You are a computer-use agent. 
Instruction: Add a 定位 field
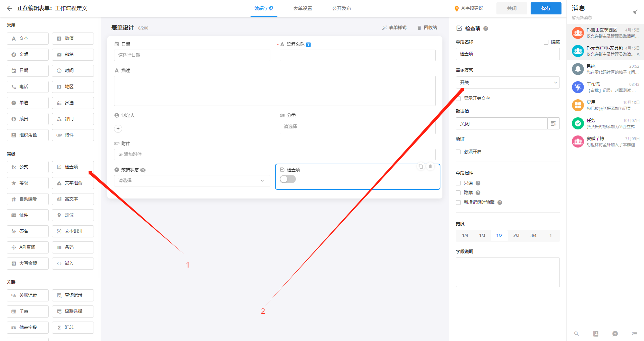[x=73, y=215]
